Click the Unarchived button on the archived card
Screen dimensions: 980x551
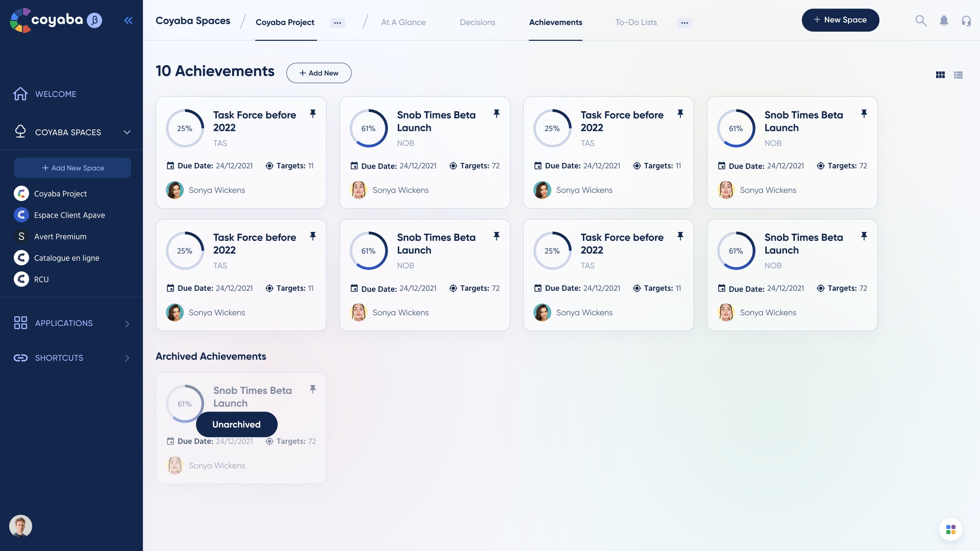click(236, 424)
